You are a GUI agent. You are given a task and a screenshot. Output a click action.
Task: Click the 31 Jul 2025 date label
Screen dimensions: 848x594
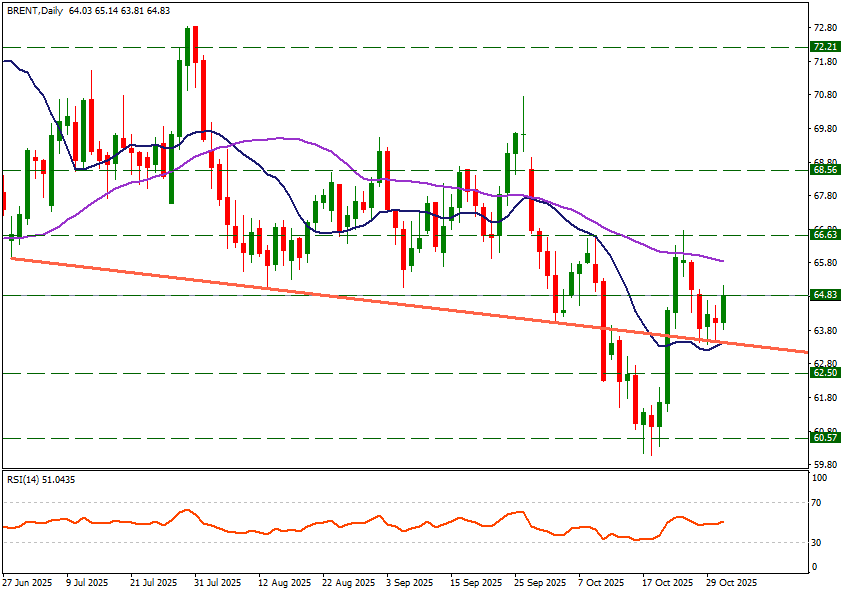pyautogui.click(x=217, y=582)
